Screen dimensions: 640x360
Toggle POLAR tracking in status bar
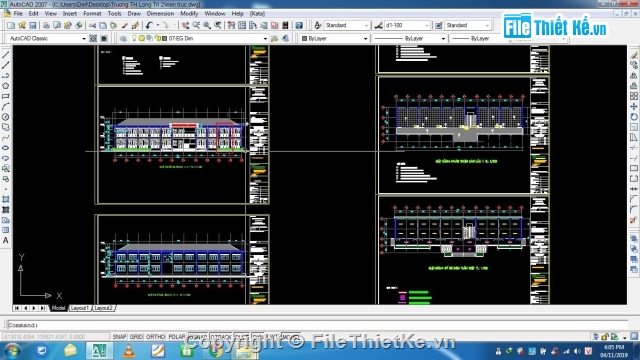(x=177, y=337)
